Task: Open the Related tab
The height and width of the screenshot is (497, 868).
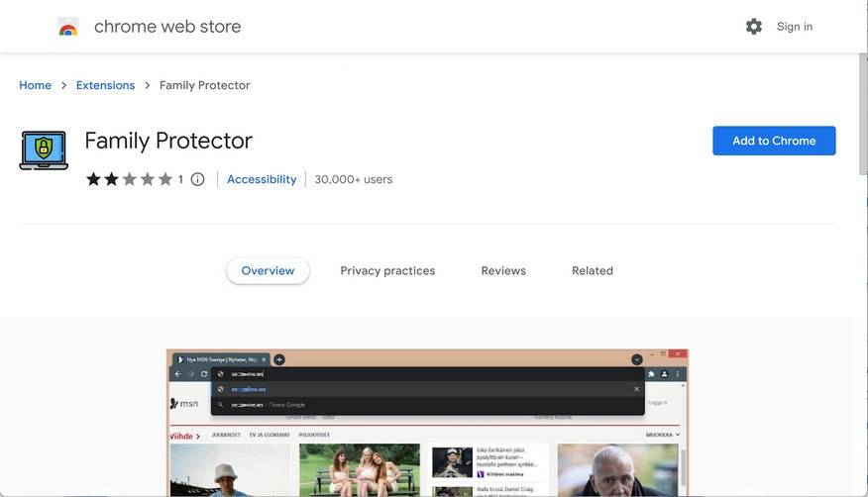Action: [593, 271]
